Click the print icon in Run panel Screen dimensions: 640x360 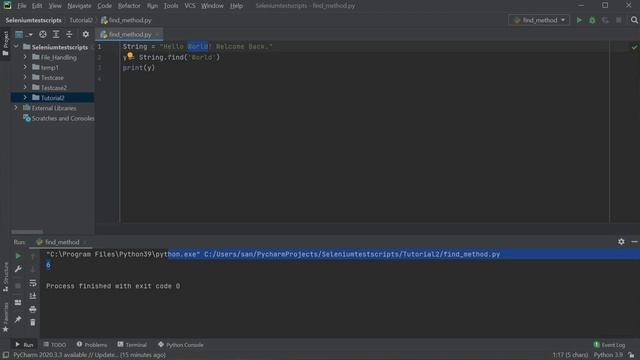point(33,309)
